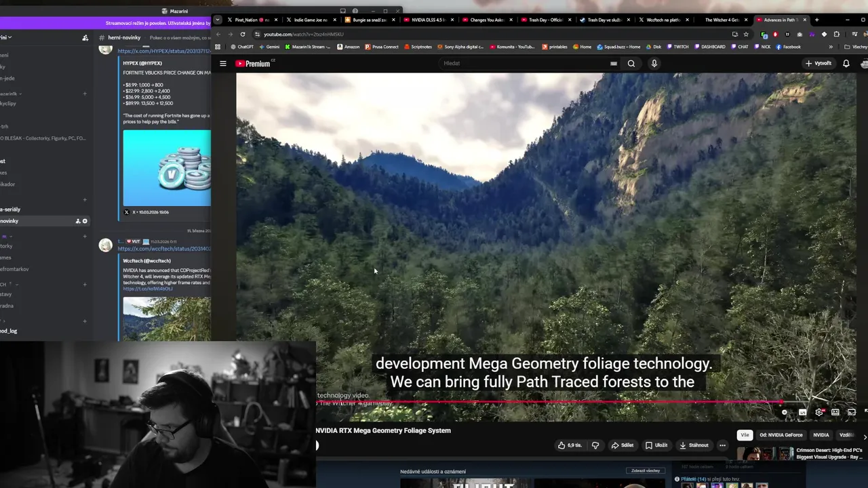The image size is (868, 488).
Task: Bookmark page with the star icon
Action: (746, 34)
